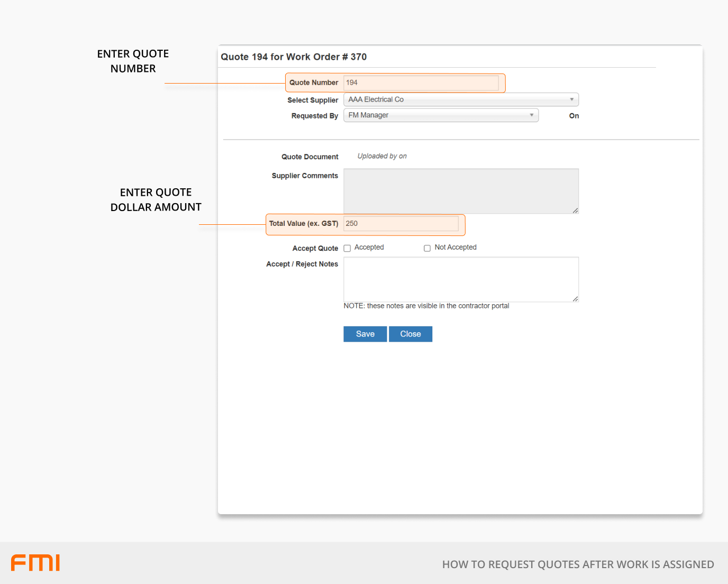Click the 'Total Value (ex. GST)' label
728x584 pixels.
(x=303, y=224)
